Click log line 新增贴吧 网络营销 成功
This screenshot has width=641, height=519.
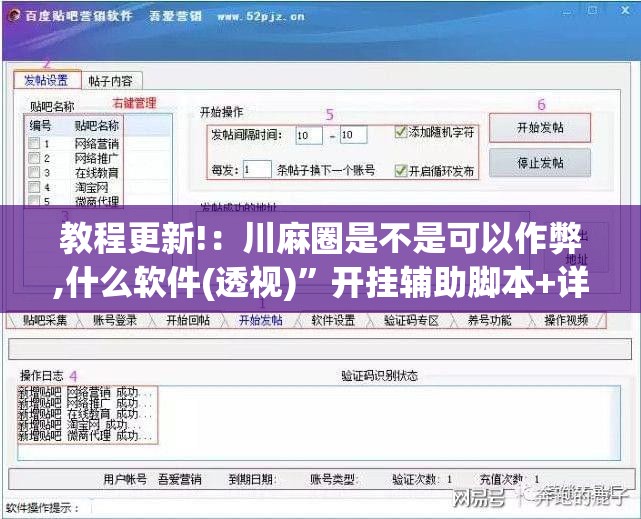click(85, 393)
